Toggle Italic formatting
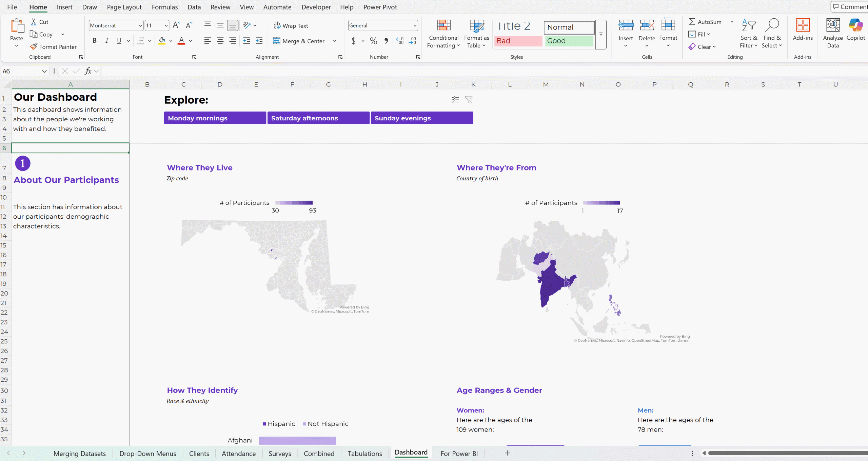The width and height of the screenshot is (868, 461). (x=107, y=41)
